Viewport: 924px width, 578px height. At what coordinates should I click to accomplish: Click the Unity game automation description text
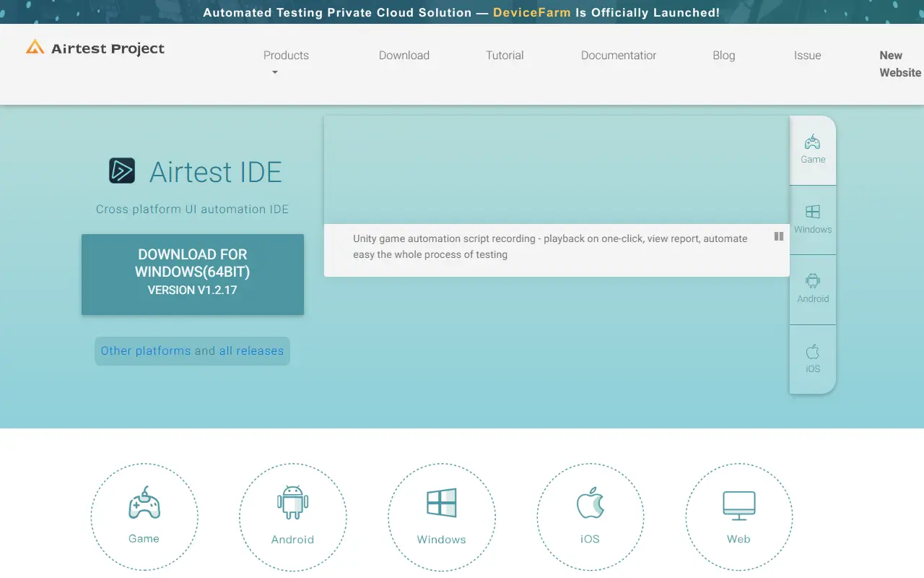[x=550, y=246]
